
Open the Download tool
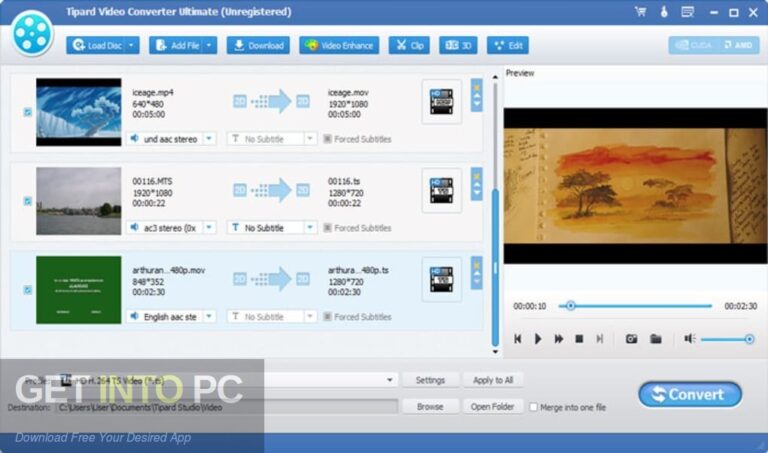(x=258, y=46)
